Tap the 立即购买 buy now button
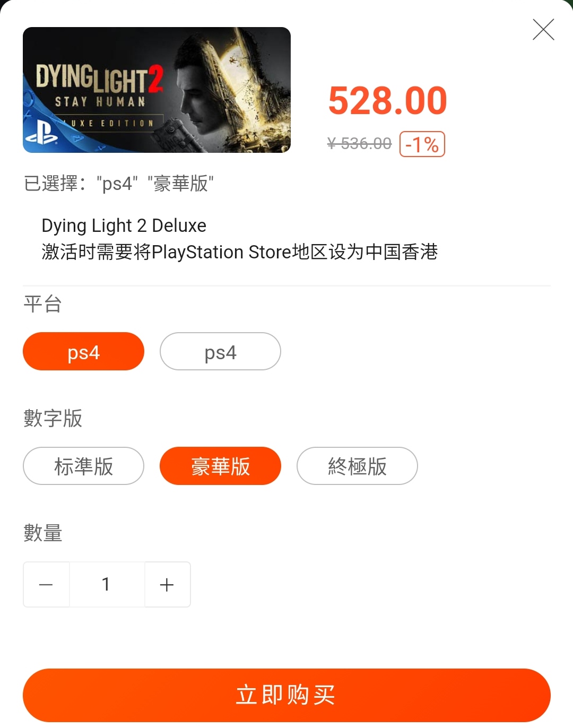 (286, 695)
